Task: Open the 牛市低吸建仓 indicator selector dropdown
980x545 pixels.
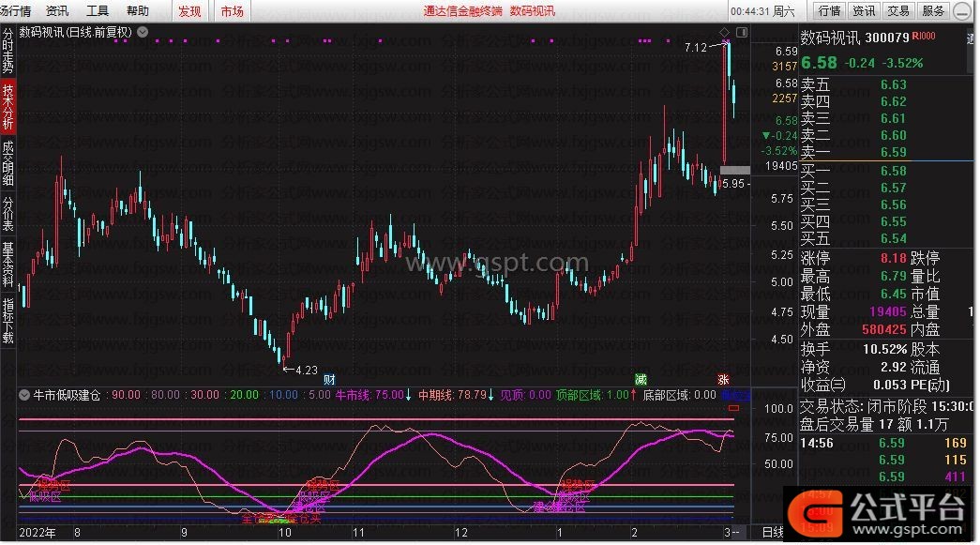Action: coord(24,395)
